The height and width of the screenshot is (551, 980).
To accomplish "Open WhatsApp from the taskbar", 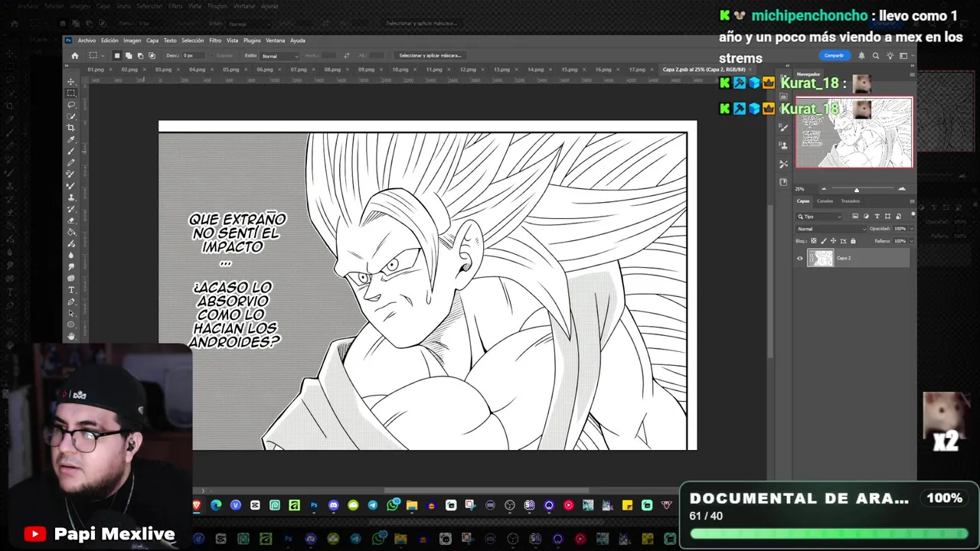I will (x=392, y=505).
